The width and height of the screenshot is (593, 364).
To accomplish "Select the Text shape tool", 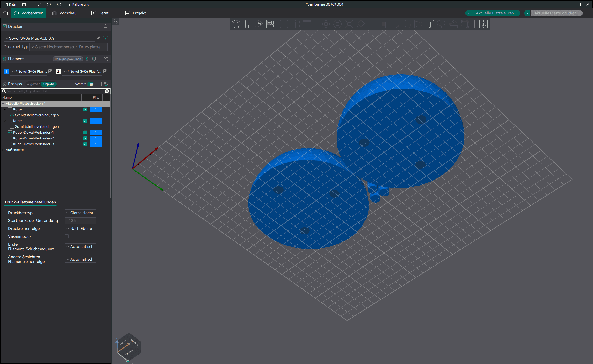I will coord(430,24).
